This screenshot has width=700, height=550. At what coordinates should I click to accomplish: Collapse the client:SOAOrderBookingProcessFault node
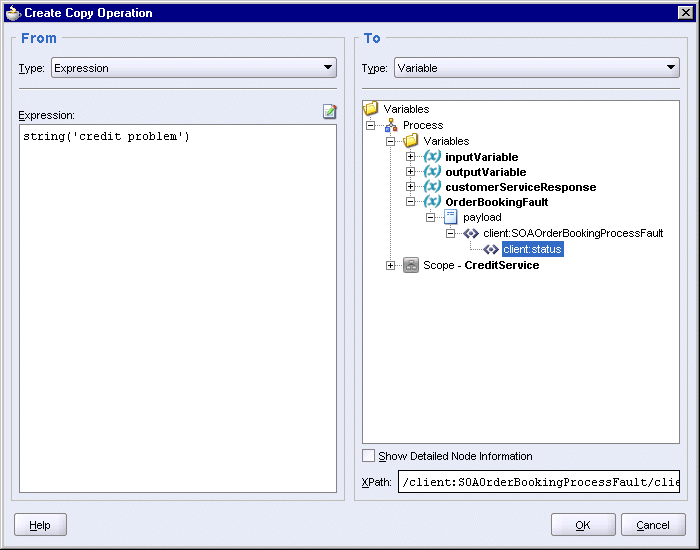(450, 233)
